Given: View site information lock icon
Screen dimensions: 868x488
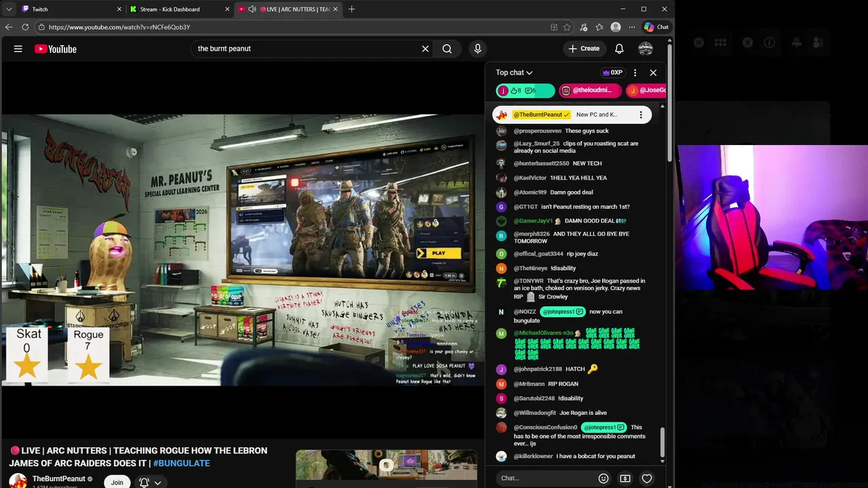Looking at the screenshot, I should tap(41, 27).
